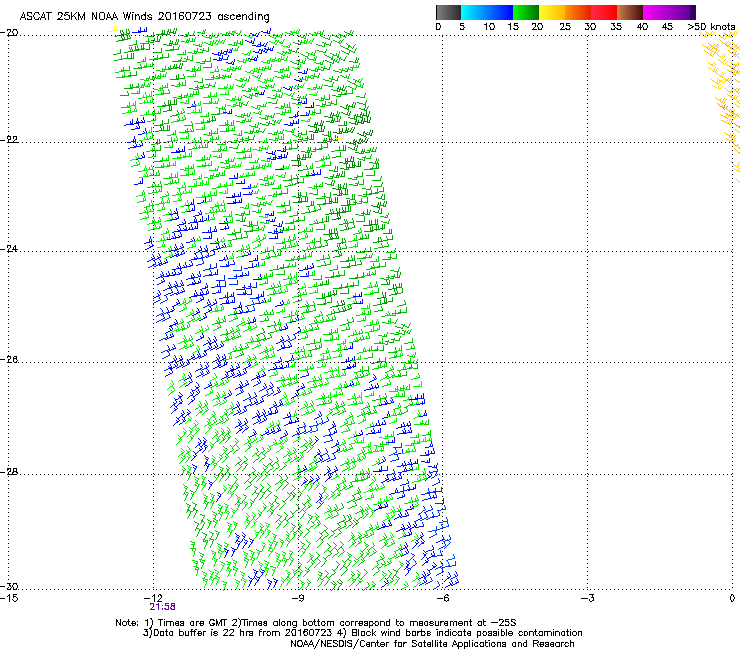Click the -9 longitude axis label

(x=298, y=598)
